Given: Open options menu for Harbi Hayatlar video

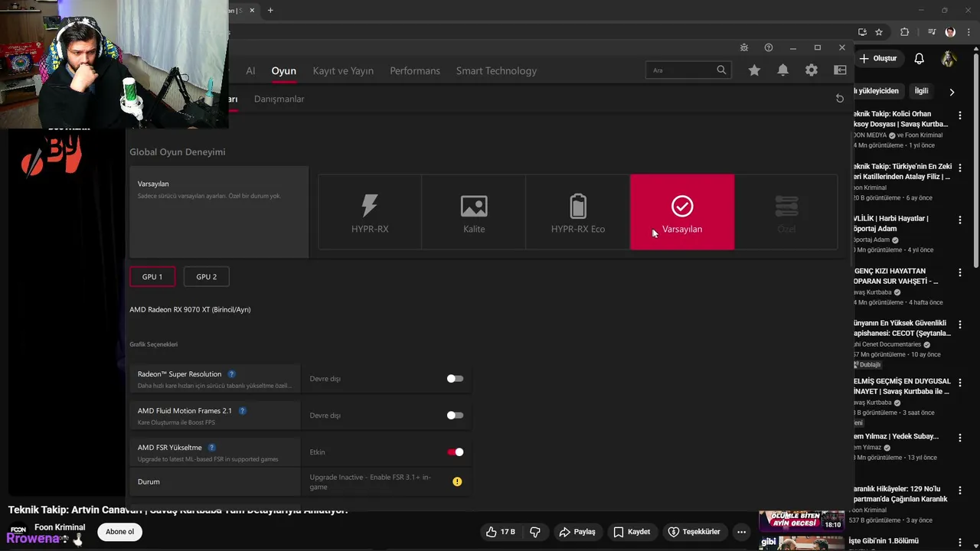Looking at the screenshot, I should (960, 220).
